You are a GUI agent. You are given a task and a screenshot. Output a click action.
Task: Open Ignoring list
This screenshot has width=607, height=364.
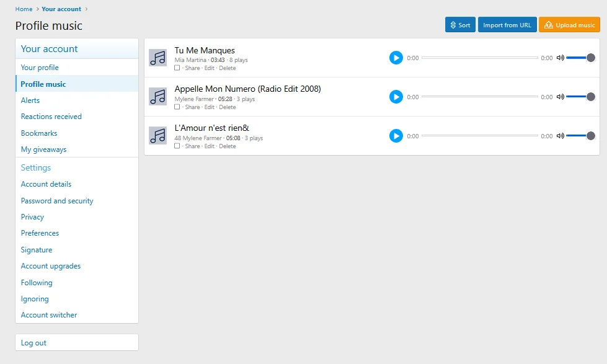coord(77,299)
